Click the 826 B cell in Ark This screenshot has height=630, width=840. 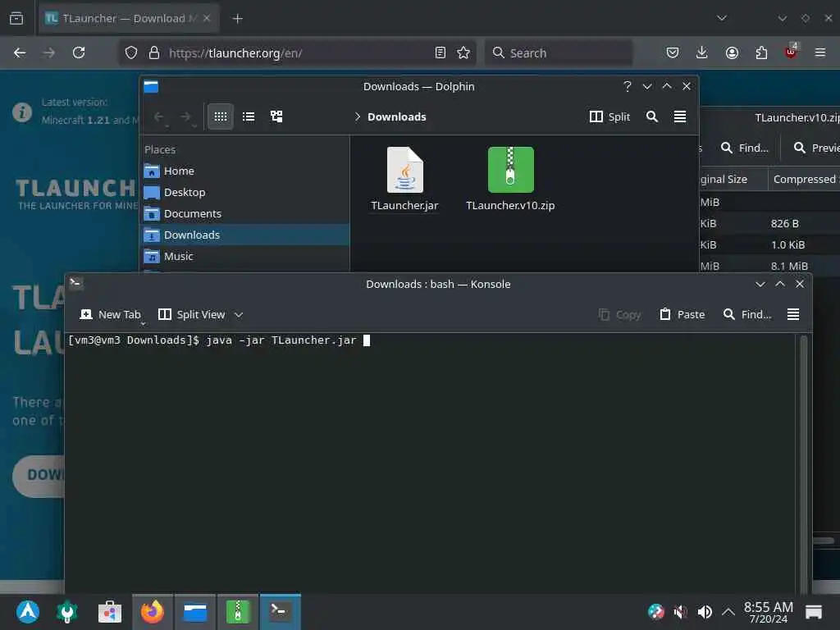785,223
